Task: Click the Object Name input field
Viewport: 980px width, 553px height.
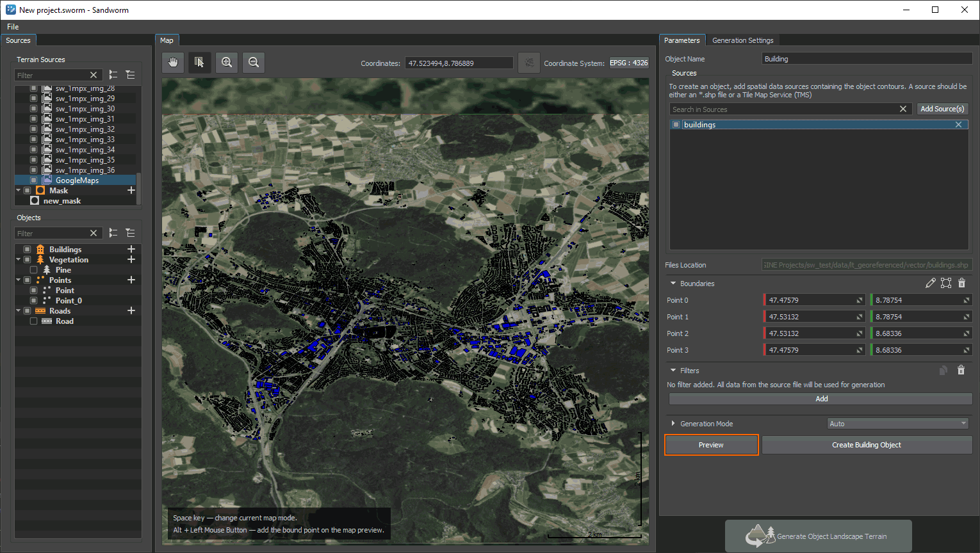Action: (867, 59)
